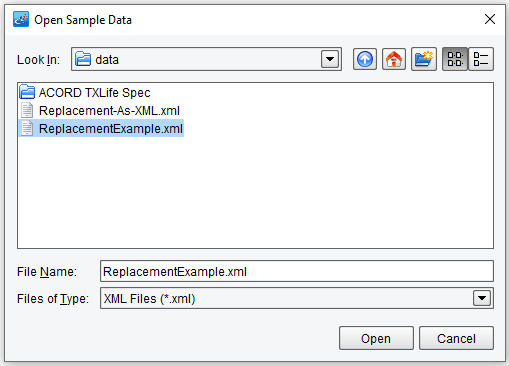Go up one folder level
Viewport: 509px width, 366px height.
365,59
